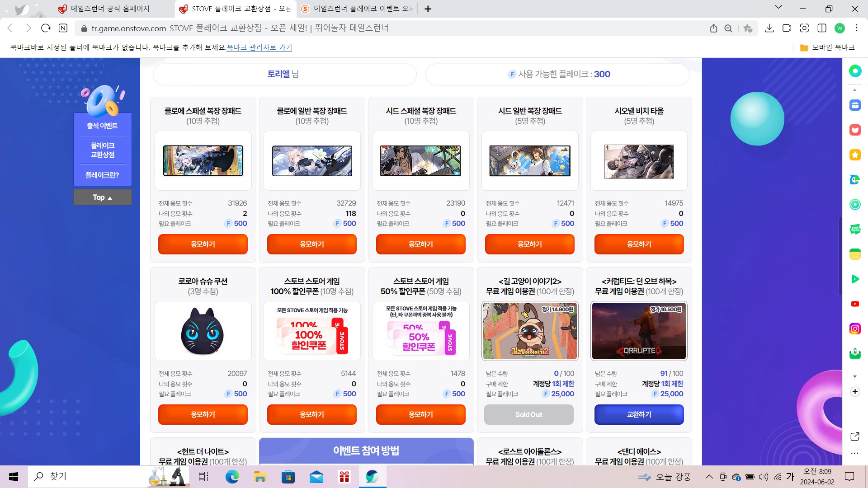The width and height of the screenshot is (868, 488).
Task: Apply for 시드 스페셜 복장 장패드
Action: click(421, 244)
